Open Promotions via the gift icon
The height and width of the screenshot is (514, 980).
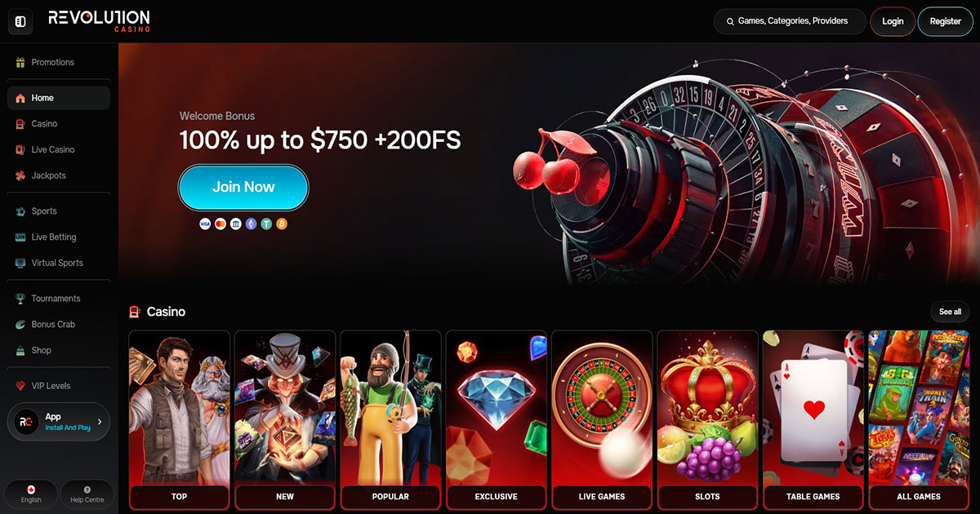coord(20,62)
